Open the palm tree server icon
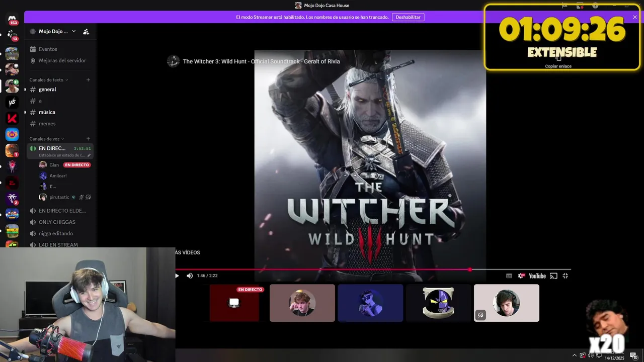Image resolution: width=644 pixels, height=362 pixels. click(x=12, y=199)
